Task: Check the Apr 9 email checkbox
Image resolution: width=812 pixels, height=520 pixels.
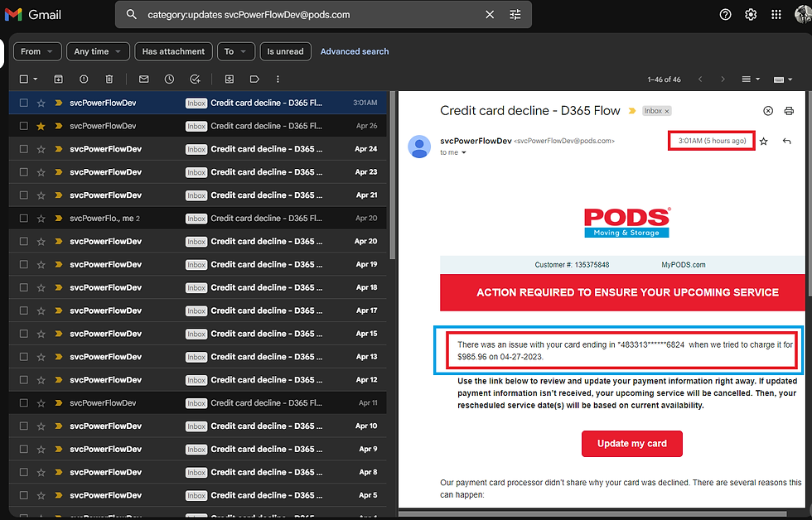Action: coord(24,449)
